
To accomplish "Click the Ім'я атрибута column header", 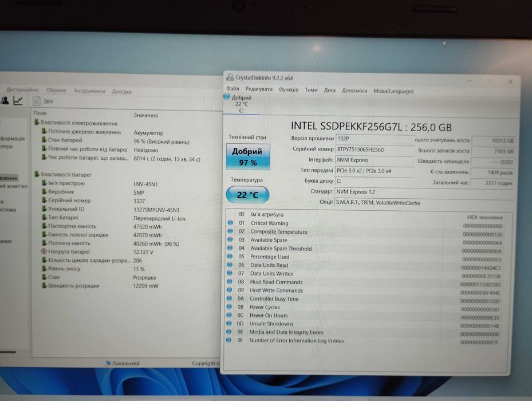I will tap(267, 215).
